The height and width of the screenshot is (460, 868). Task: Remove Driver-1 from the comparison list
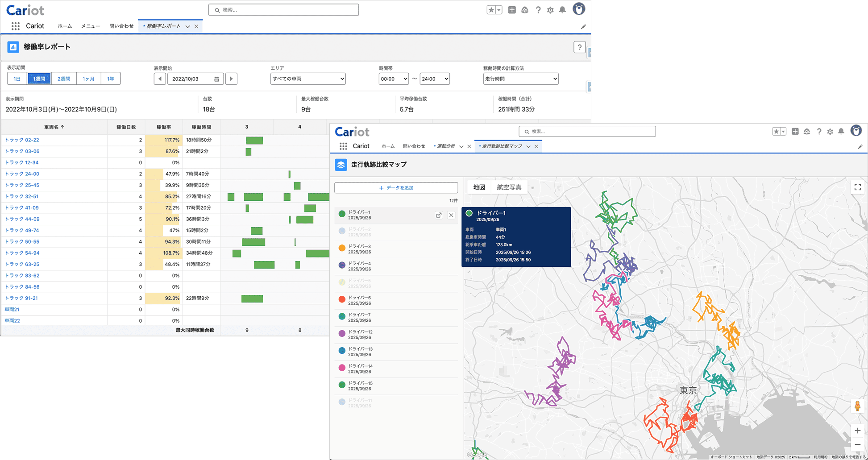[451, 215]
